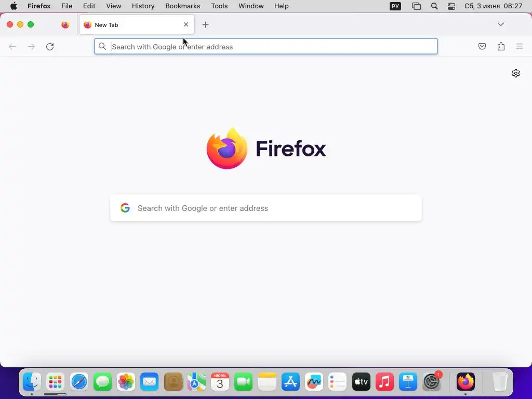532x399 pixels.
Task: Open the Bookmarks menu
Action: coord(183,6)
